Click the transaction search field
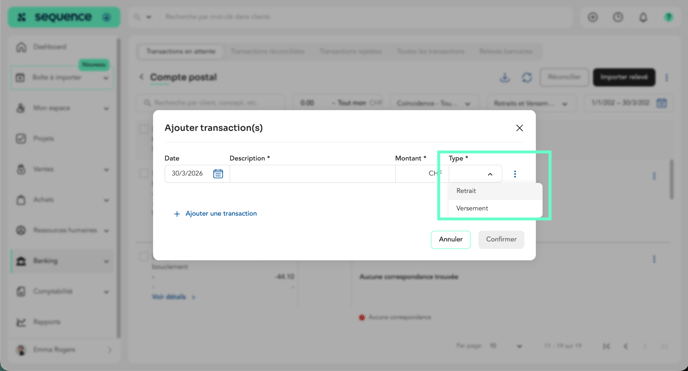The width and height of the screenshot is (688, 371). [x=212, y=103]
